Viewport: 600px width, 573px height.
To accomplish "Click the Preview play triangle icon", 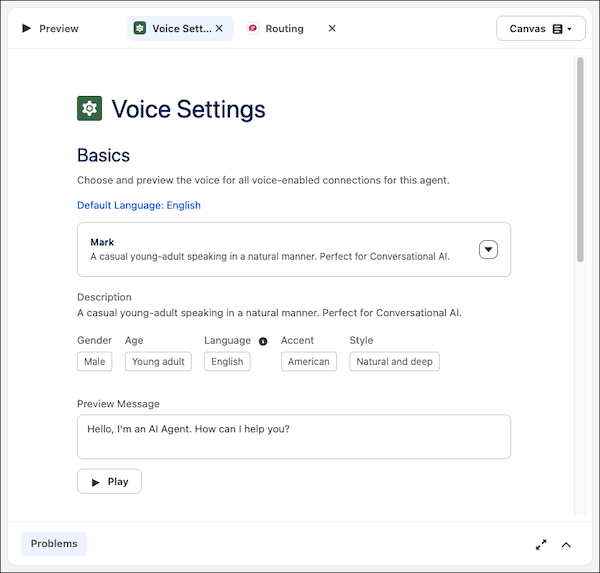I will pos(26,28).
